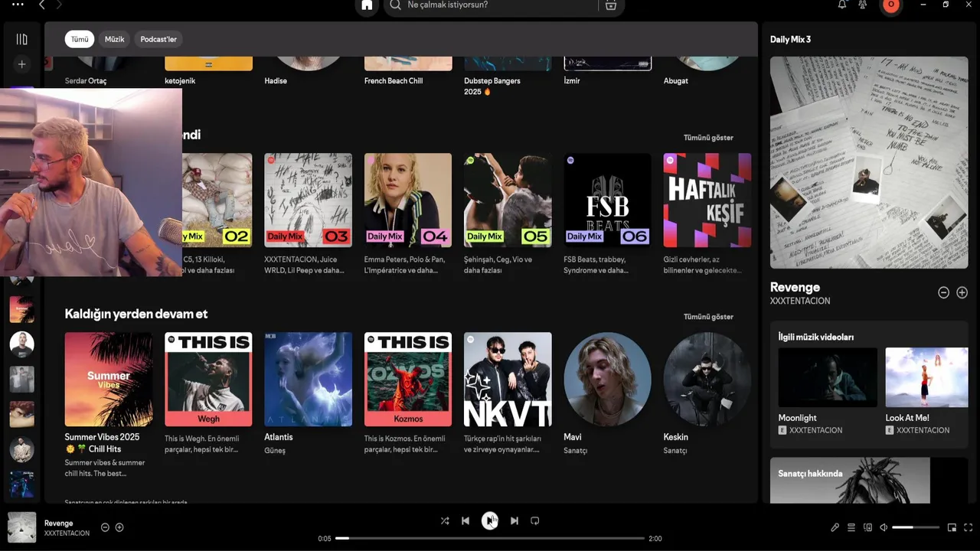Open the Revenge title link in the side panel

point(795,288)
